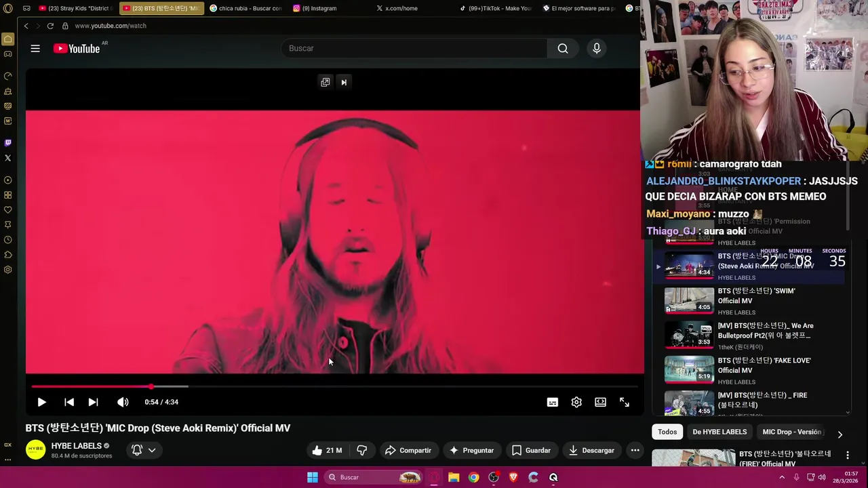Click the Descargar download button
The width and height of the screenshot is (868, 488).
591,450
